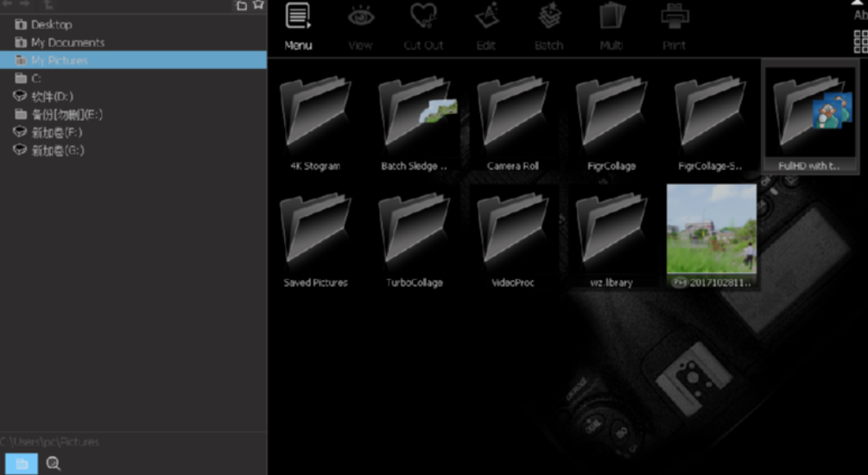The width and height of the screenshot is (868, 475).
Task: Toggle the thumbnail grid view icon
Action: point(859,41)
